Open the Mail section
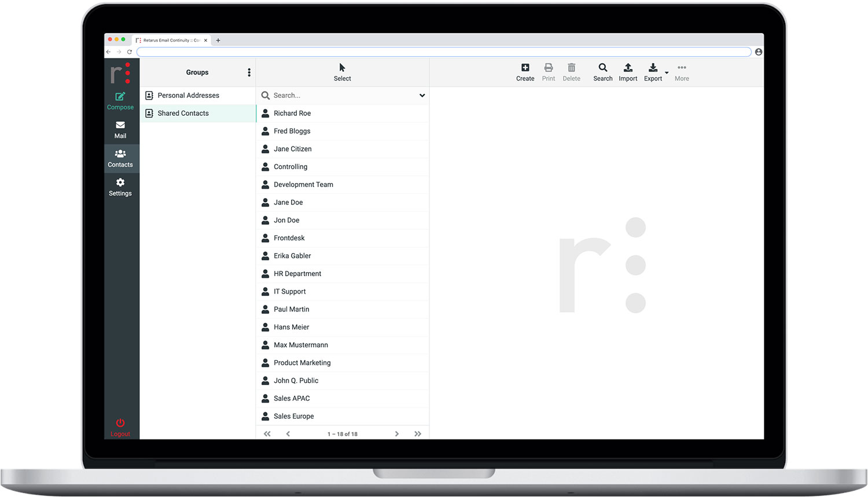The width and height of the screenshot is (868, 498). (x=120, y=130)
